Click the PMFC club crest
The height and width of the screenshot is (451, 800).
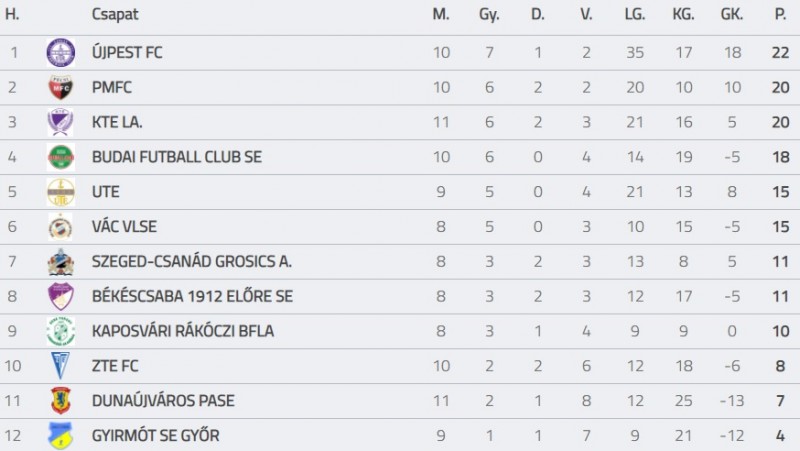61,87
